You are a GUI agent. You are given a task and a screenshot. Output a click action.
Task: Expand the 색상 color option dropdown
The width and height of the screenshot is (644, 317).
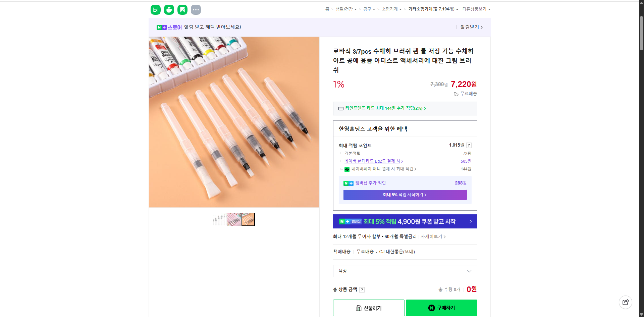[x=405, y=271]
